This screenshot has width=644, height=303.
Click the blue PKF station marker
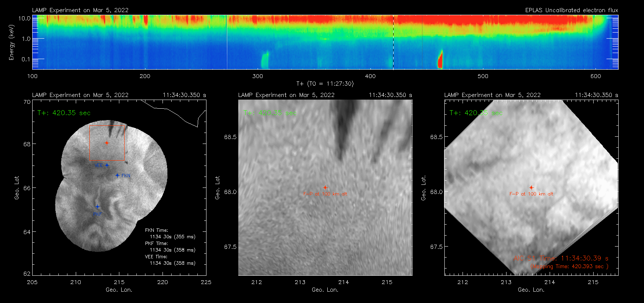tap(97, 206)
